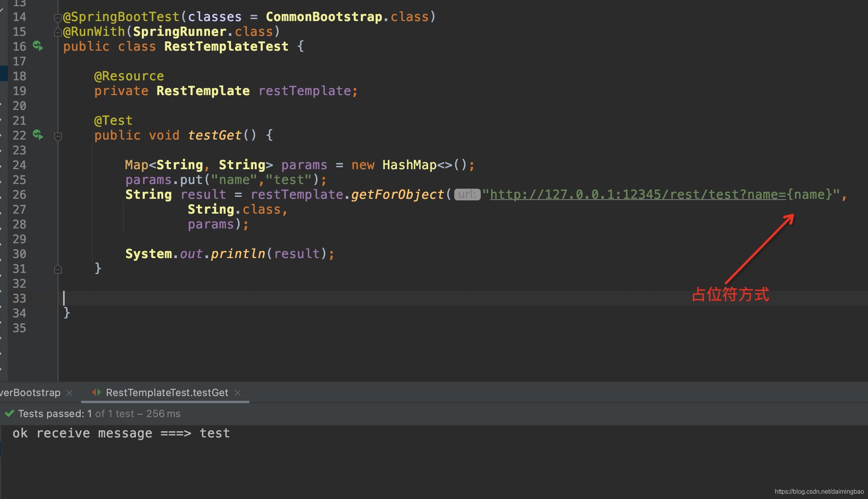Run testGet method from gutter icon
This screenshot has height=499, width=868.
tap(38, 135)
